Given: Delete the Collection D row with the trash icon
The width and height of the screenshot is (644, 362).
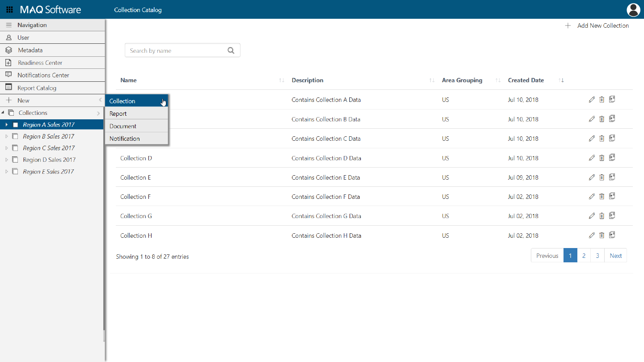Looking at the screenshot, I should tap(602, 158).
